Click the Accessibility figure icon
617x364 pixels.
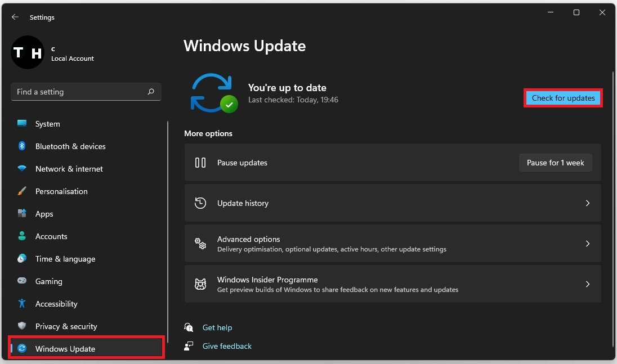22,304
